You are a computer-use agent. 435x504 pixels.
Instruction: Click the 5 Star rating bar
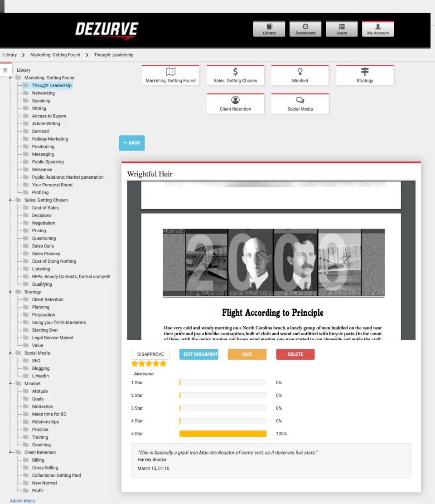pyautogui.click(x=223, y=434)
